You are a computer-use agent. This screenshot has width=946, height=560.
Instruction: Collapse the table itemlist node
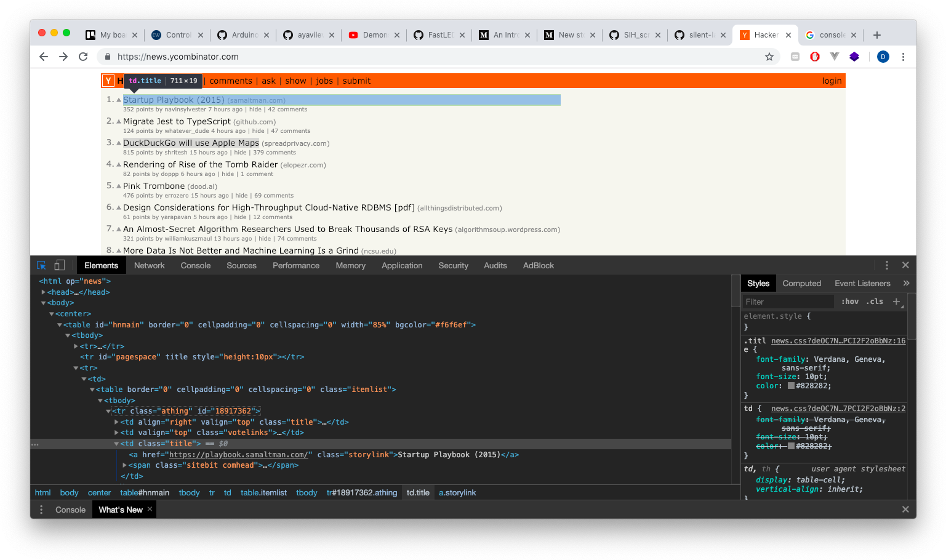point(92,390)
